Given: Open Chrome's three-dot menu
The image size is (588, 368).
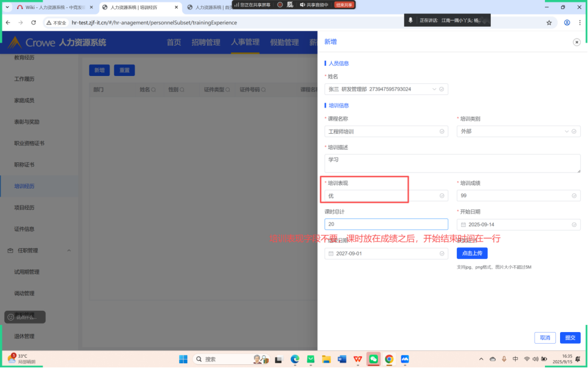Looking at the screenshot, I should (579, 23).
